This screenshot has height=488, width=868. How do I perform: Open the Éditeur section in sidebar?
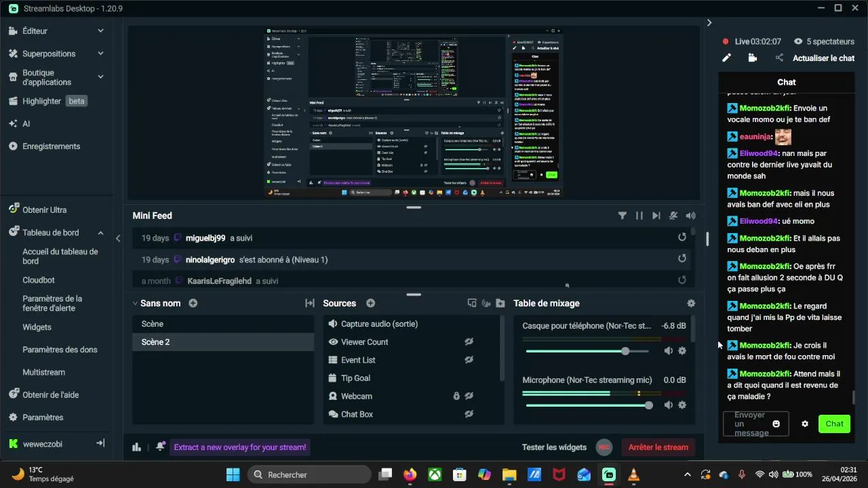tap(35, 30)
